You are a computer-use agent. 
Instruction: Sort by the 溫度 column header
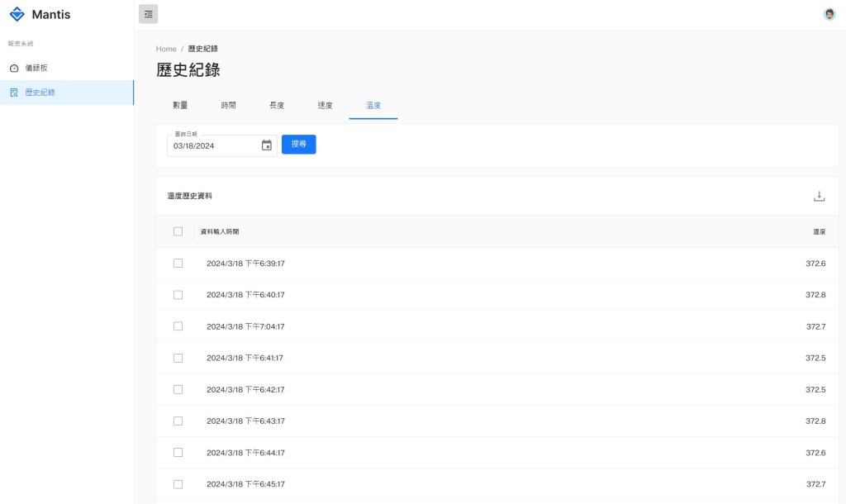point(818,232)
